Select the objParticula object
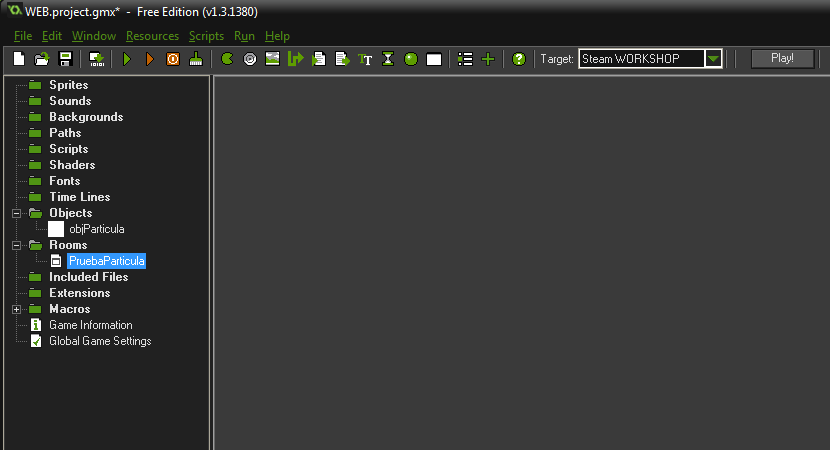The width and height of the screenshot is (830, 450). point(97,229)
